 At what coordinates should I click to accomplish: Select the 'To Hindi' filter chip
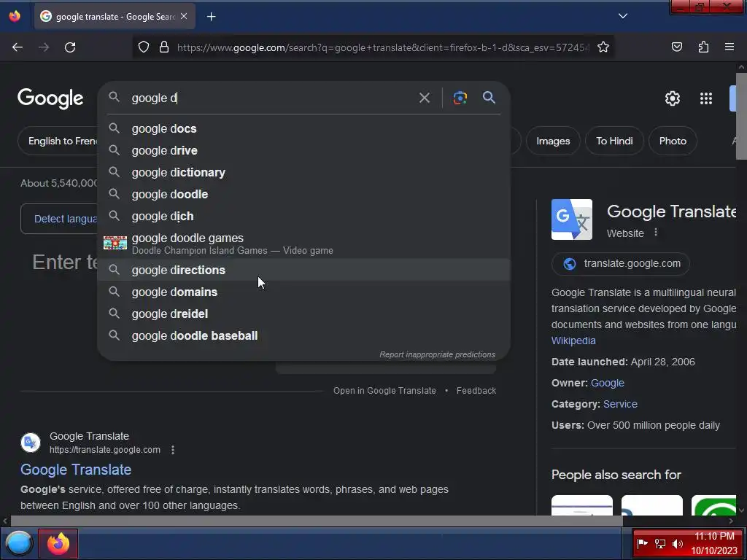pos(614,141)
